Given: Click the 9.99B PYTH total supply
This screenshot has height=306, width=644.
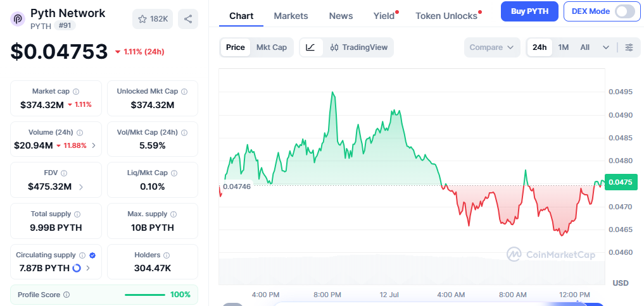Looking at the screenshot, I should (x=56, y=228).
